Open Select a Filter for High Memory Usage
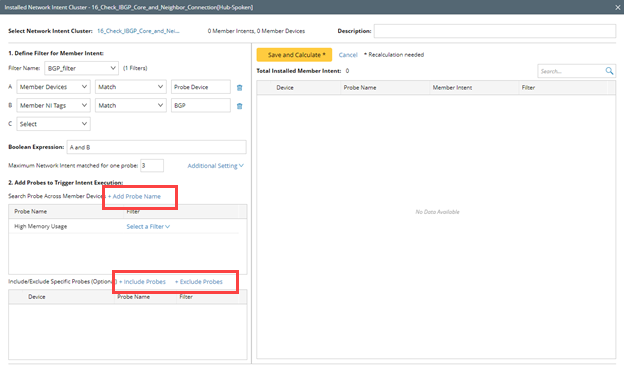The height and width of the screenshot is (372, 624). coord(148,226)
